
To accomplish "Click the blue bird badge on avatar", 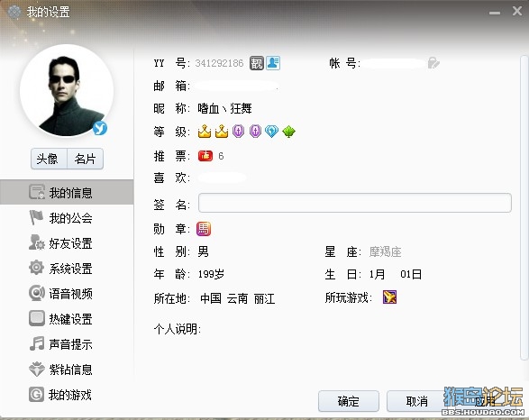I will tap(100, 128).
